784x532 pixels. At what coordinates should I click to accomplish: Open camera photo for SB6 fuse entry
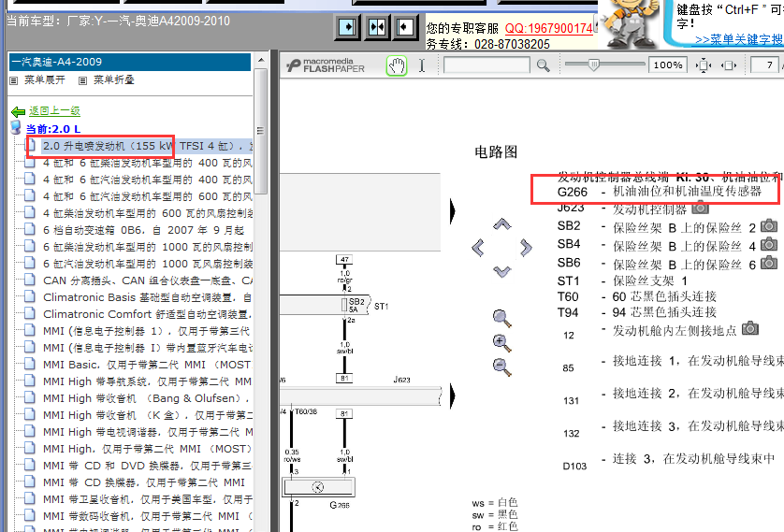pyautogui.click(x=769, y=263)
